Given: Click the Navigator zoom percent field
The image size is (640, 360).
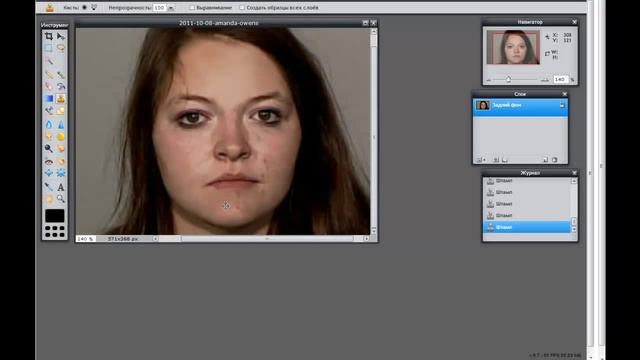Looking at the screenshot, I should [x=560, y=80].
